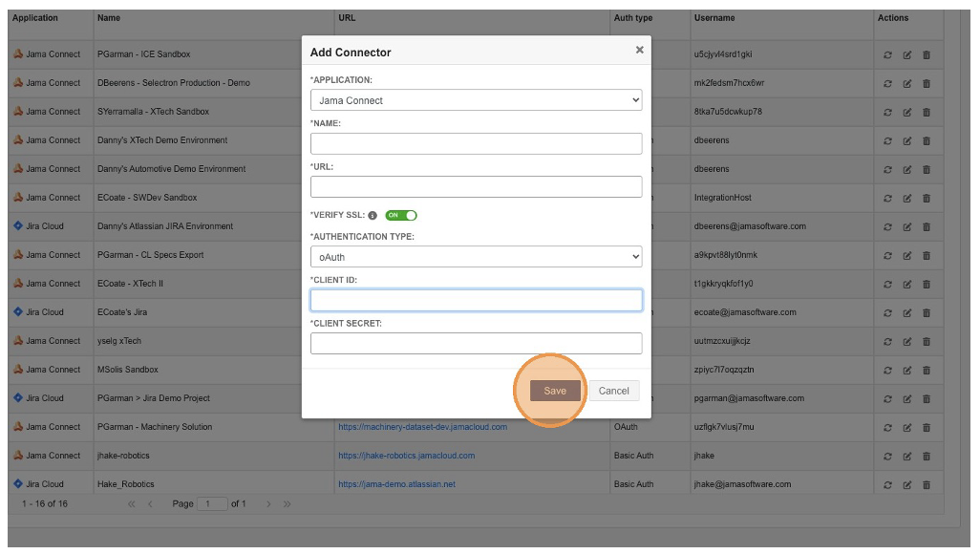
Task: Show Verify SSL info tooltip icon
Action: 373,216
